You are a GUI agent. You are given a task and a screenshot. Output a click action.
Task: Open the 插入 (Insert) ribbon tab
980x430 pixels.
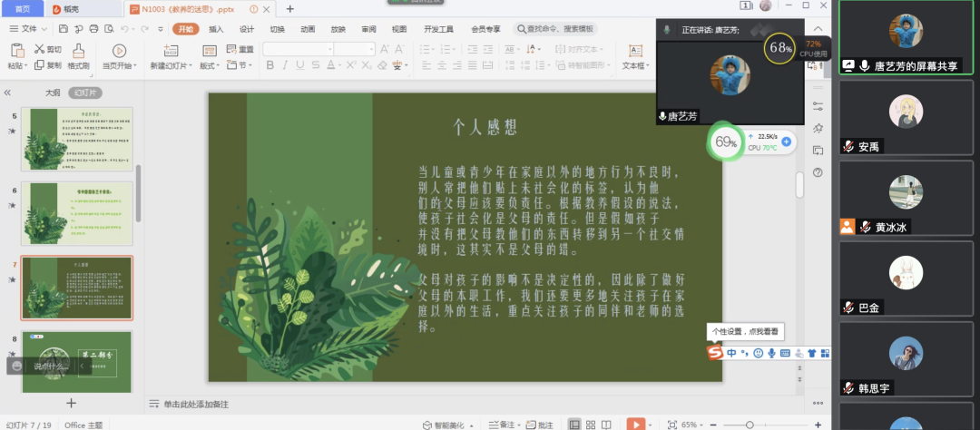pyautogui.click(x=215, y=29)
